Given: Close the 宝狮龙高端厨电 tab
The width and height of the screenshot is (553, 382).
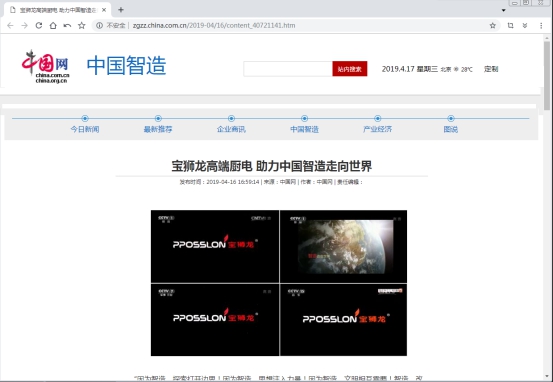Looking at the screenshot, I should pyautogui.click(x=104, y=10).
